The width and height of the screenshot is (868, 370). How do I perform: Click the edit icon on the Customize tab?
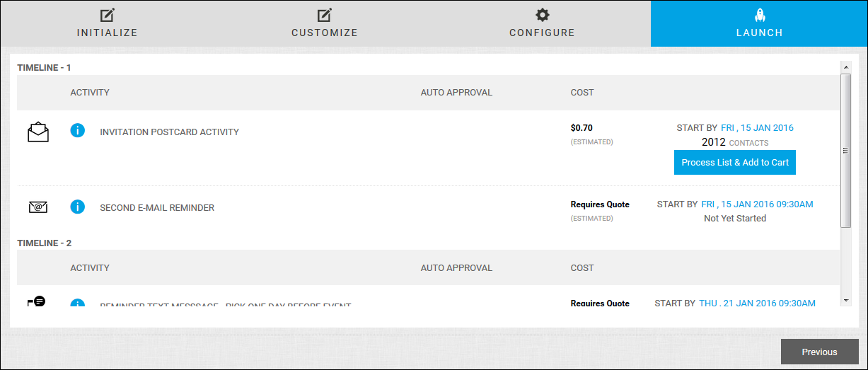(x=325, y=15)
